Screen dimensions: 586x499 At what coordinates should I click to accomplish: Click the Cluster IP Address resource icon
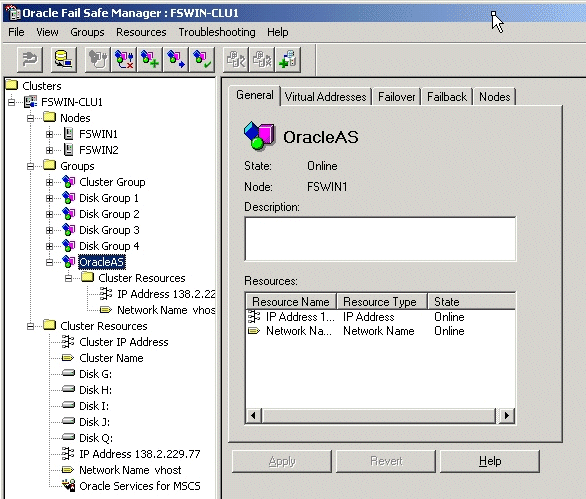(68, 342)
